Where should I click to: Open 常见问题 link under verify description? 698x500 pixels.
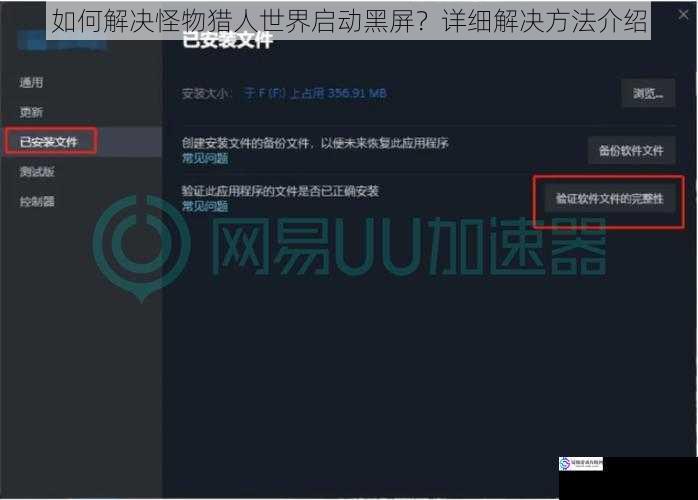[x=205, y=206]
